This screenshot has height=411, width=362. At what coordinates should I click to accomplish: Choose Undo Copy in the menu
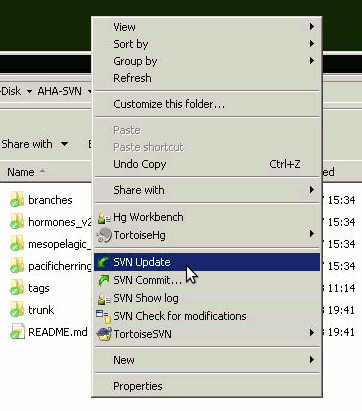(x=207, y=164)
